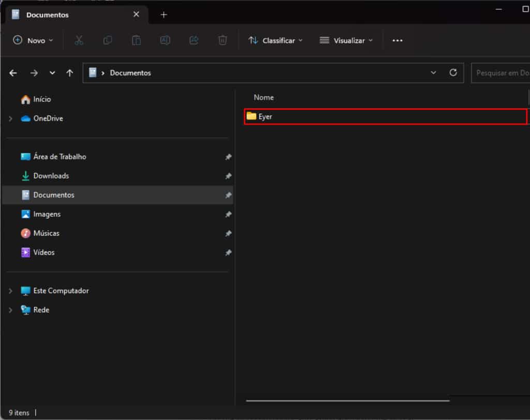Open Imagens in the sidebar
Image resolution: width=530 pixels, height=420 pixels.
47,214
